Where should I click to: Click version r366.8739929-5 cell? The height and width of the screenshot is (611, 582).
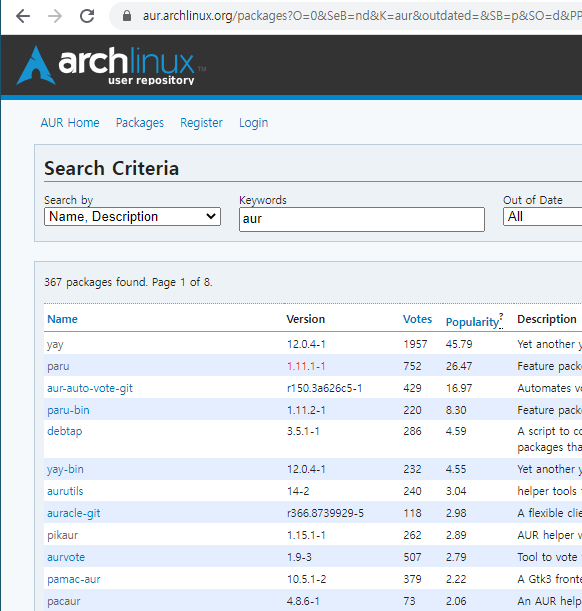(325, 513)
